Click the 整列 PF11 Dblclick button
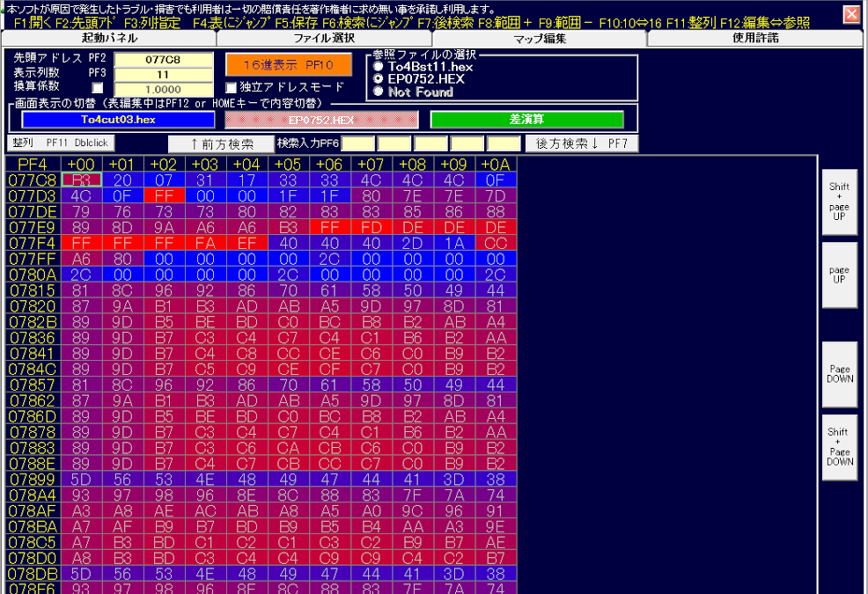The width and height of the screenshot is (868, 594). 61,143
